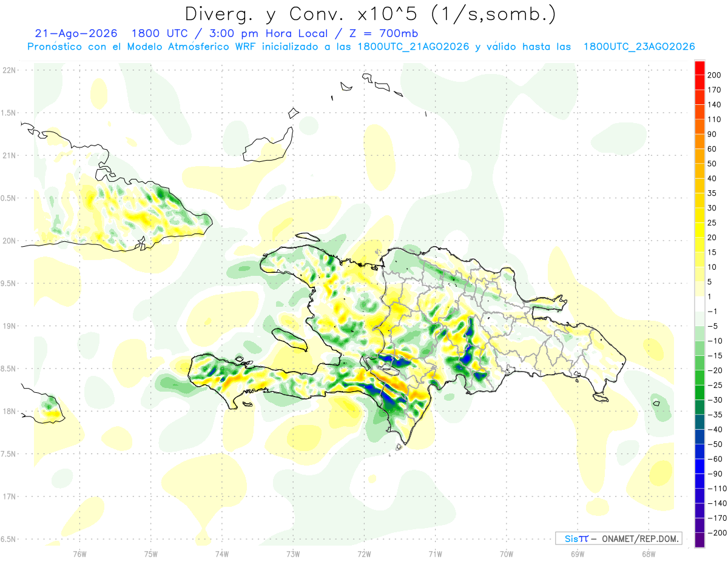This screenshot has height=562, width=728.
Task: Click the "8.5N" latitude tick label
Action: tap(8, 369)
